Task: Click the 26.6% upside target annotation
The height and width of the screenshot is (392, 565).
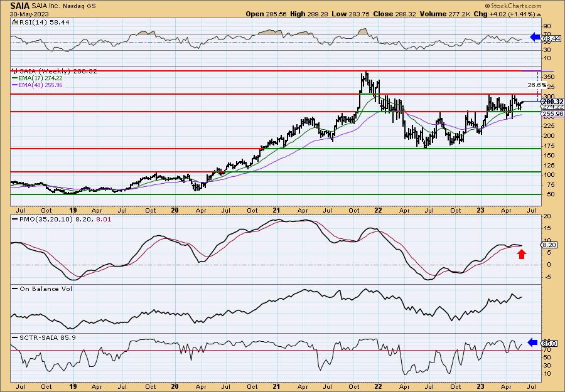Action: point(537,85)
